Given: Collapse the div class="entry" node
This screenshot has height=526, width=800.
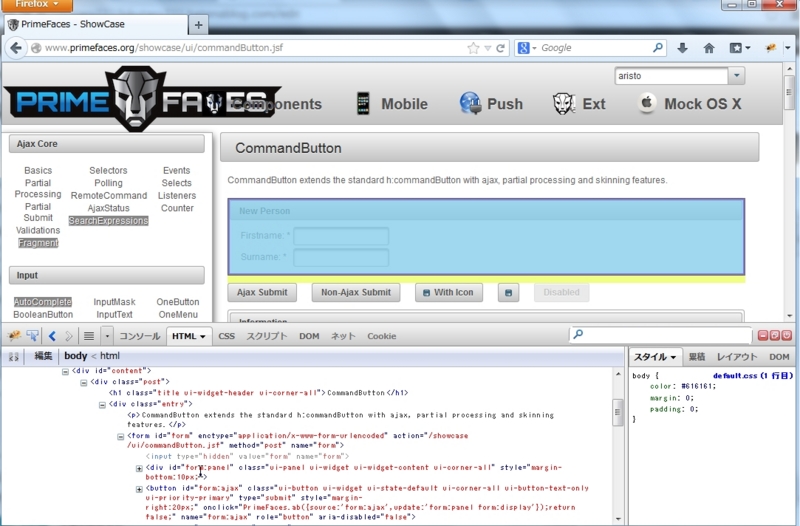Looking at the screenshot, I should coord(102,405).
